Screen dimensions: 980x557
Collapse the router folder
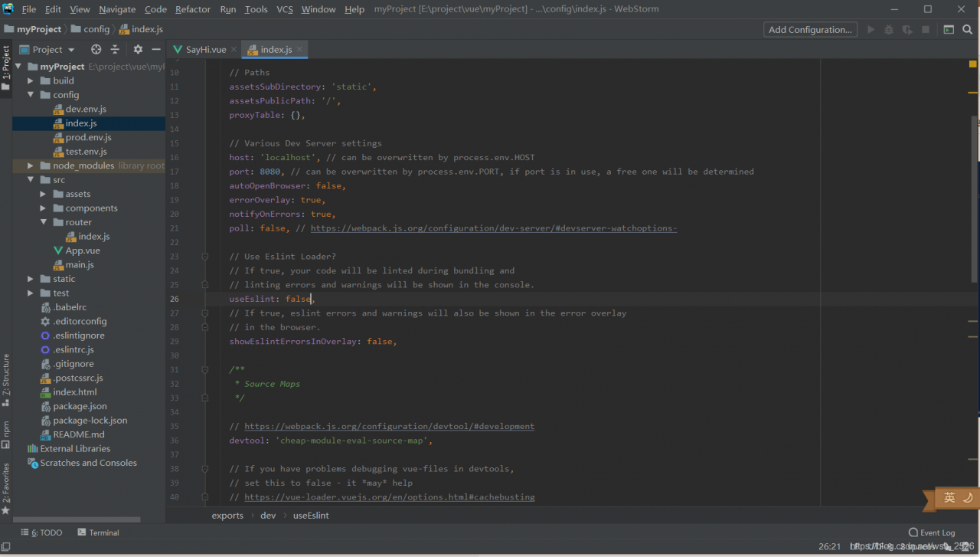tap(44, 222)
